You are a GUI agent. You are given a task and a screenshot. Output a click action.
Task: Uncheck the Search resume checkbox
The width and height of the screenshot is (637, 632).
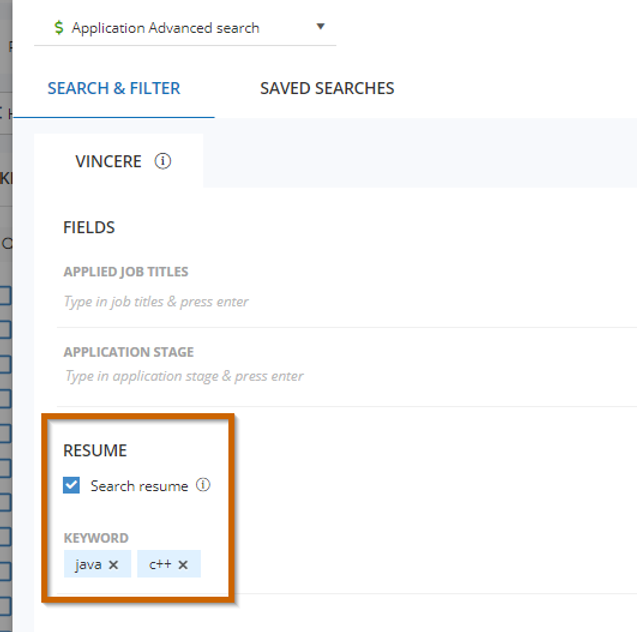pyautogui.click(x=72, y=486)
